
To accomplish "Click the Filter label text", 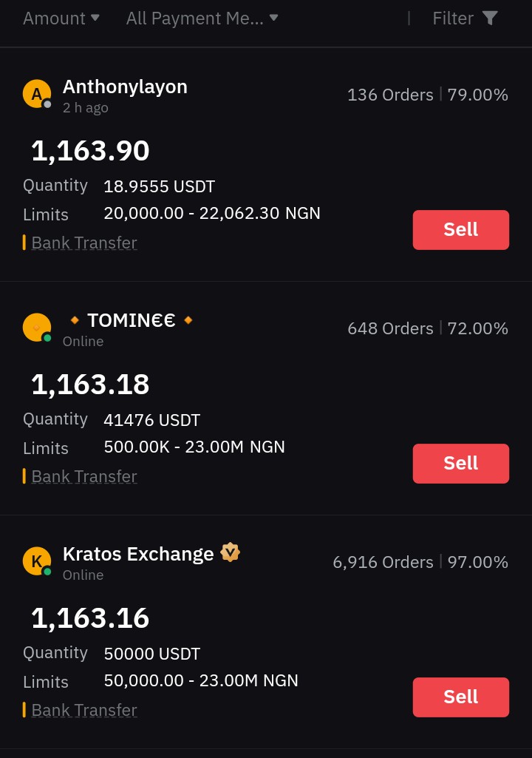I will (453, 18).
